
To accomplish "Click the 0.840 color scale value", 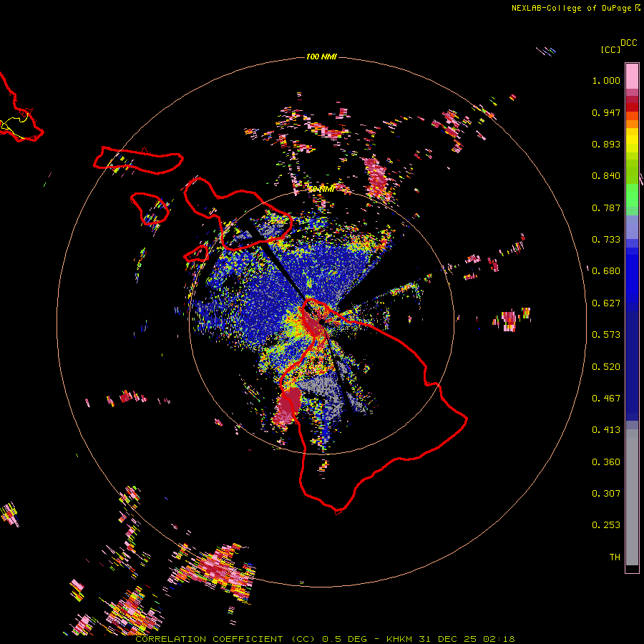I will [606, 176].
